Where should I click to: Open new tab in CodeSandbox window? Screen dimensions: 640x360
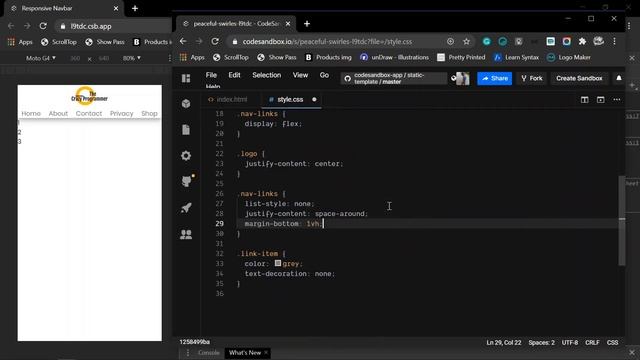pos(307,24)
